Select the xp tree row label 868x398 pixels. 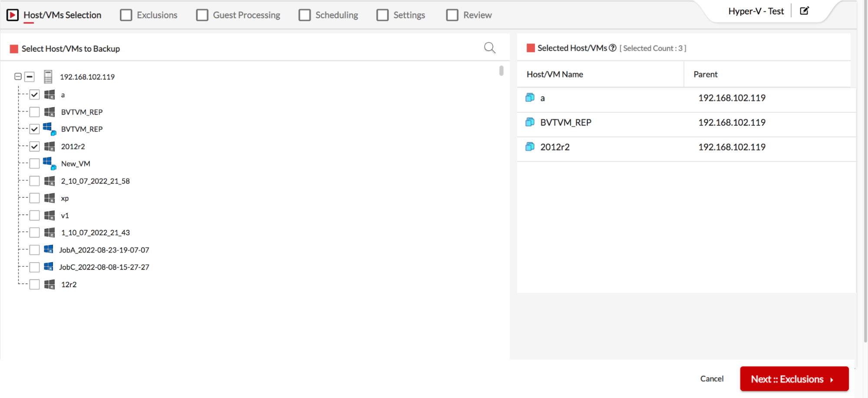click(x=65, y=198)
